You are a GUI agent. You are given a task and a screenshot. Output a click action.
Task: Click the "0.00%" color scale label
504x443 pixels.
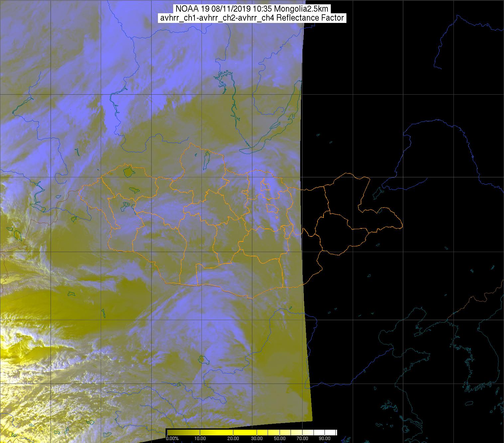pos(172,439)
